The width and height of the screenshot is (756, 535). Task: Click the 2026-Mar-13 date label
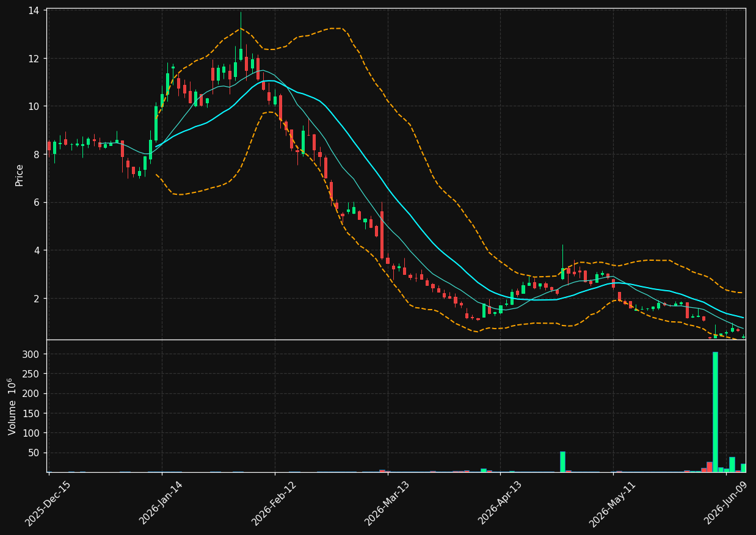[x=387, y=503]
